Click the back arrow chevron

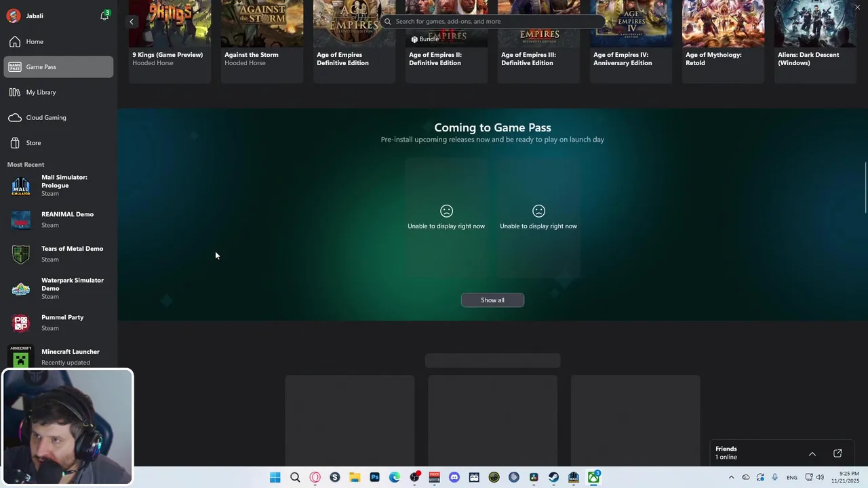pos(132,22)
